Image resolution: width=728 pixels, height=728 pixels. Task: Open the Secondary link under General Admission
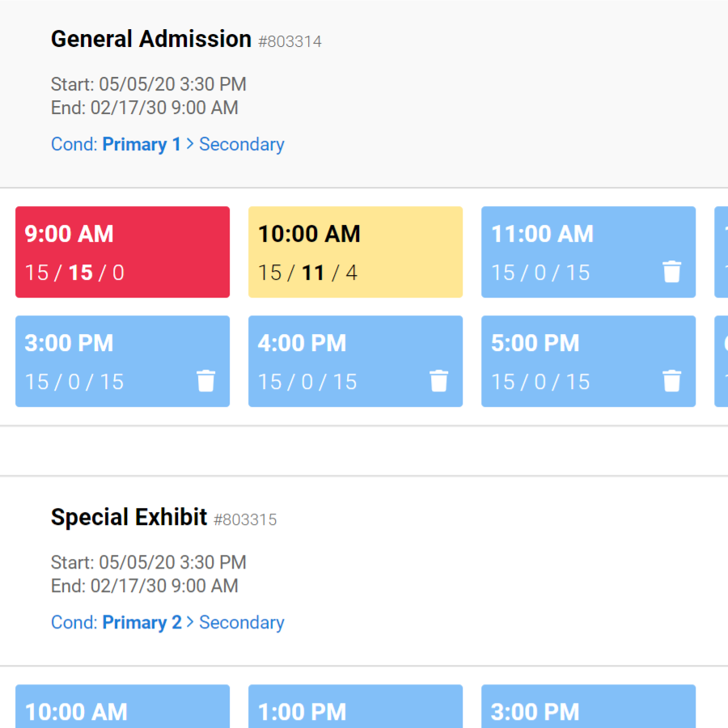coord(241,144)
